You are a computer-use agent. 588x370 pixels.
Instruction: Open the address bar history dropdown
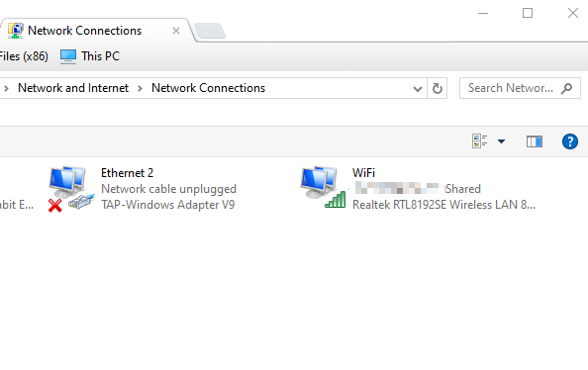pyautogui.click(x=418, y=89)
